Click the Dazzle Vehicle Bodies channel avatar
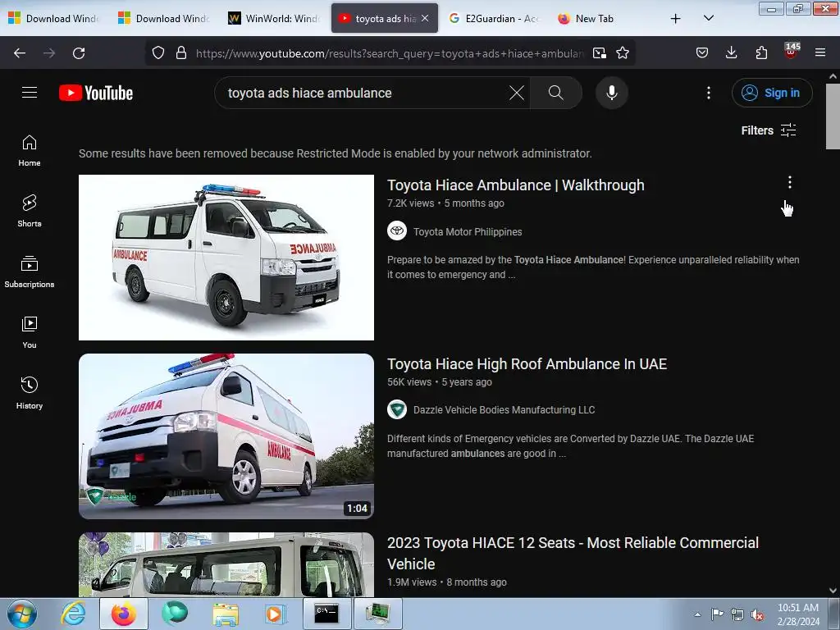The height and width of the screenshot is (630, 840). pyautogui.click(x=397, y=409)
